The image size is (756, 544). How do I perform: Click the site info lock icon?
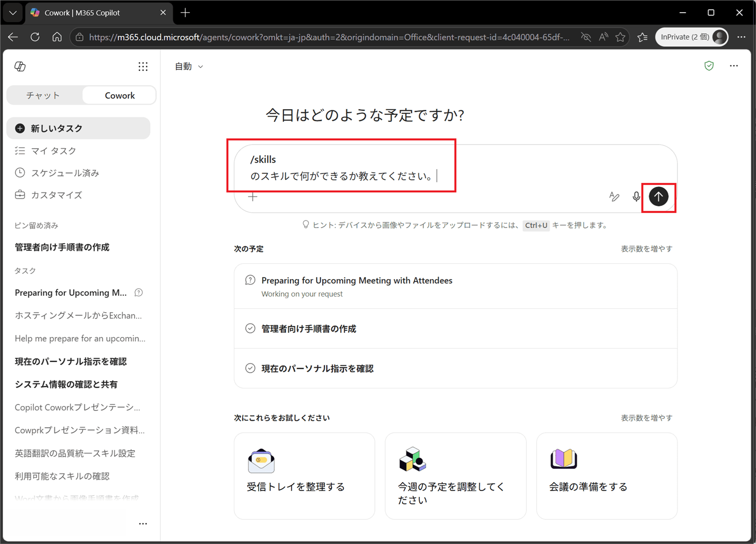pyautogui.click(x=80, y=37)
